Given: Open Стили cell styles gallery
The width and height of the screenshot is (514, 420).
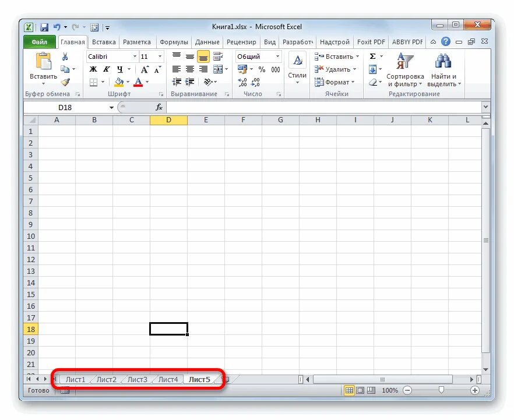Looking at the screenshot, I should point(297,68).
